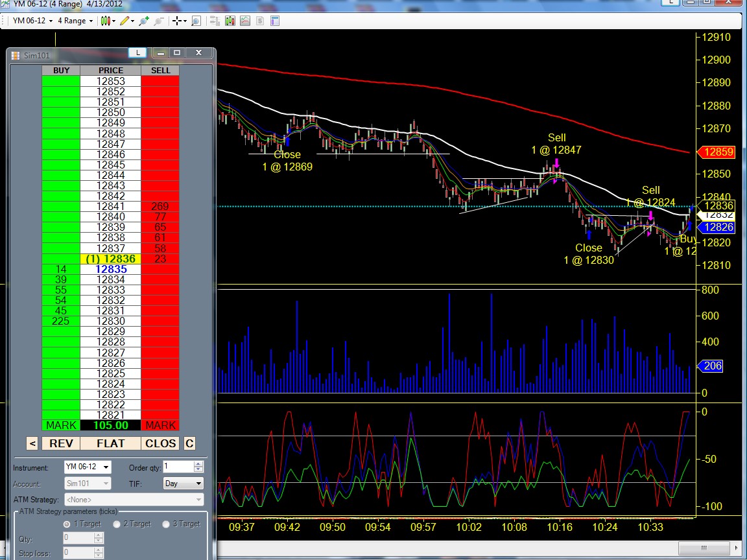Screen dimensions: 747x560
Task: Click the zoom out magnifier icon
Action: 159,21
